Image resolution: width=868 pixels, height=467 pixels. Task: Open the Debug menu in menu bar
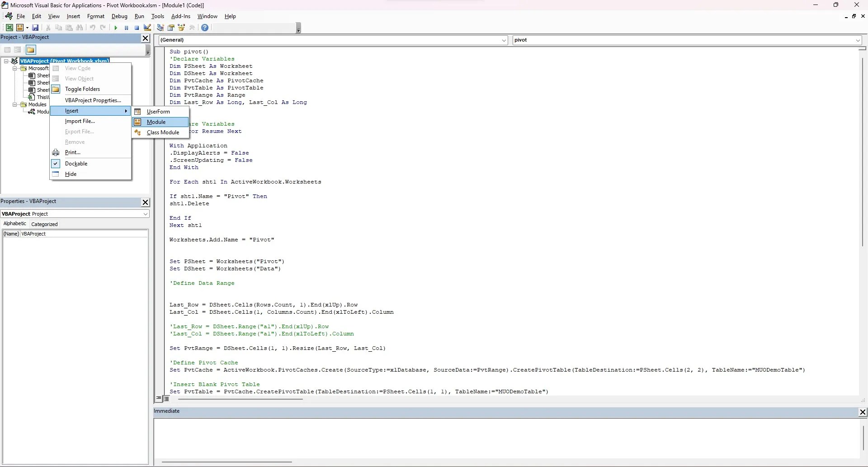119,16
